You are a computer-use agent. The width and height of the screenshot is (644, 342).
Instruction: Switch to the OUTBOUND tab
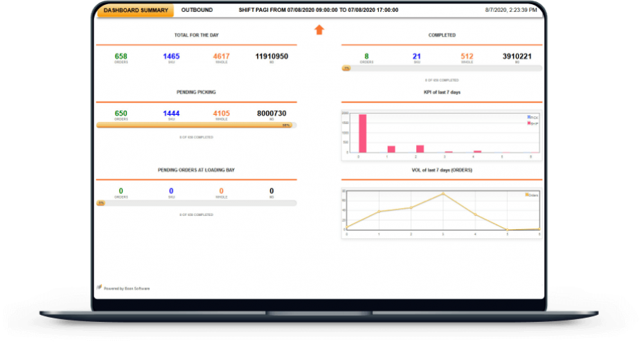(x=197, y=10)
